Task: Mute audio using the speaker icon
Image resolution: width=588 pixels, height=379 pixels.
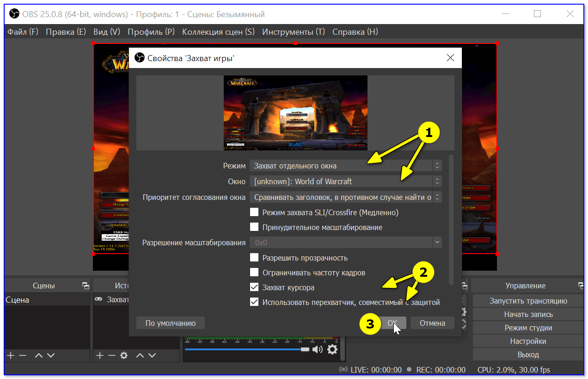Action: point(318,349)
